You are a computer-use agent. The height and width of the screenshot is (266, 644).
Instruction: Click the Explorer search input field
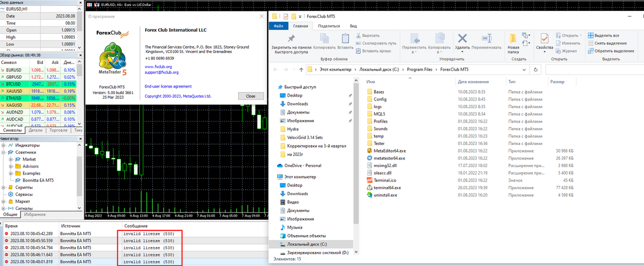click(594, 69)
